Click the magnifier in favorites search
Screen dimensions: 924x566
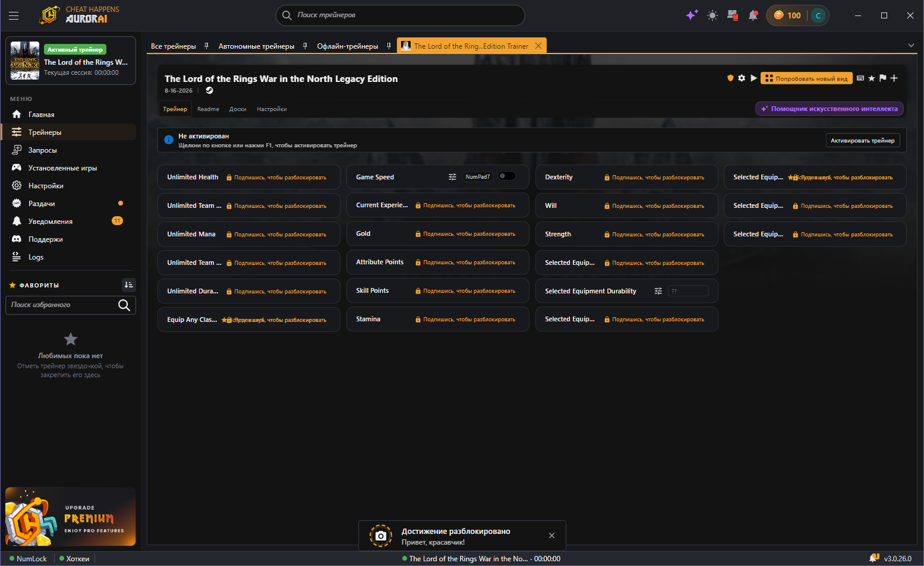[x=124, y=305]
